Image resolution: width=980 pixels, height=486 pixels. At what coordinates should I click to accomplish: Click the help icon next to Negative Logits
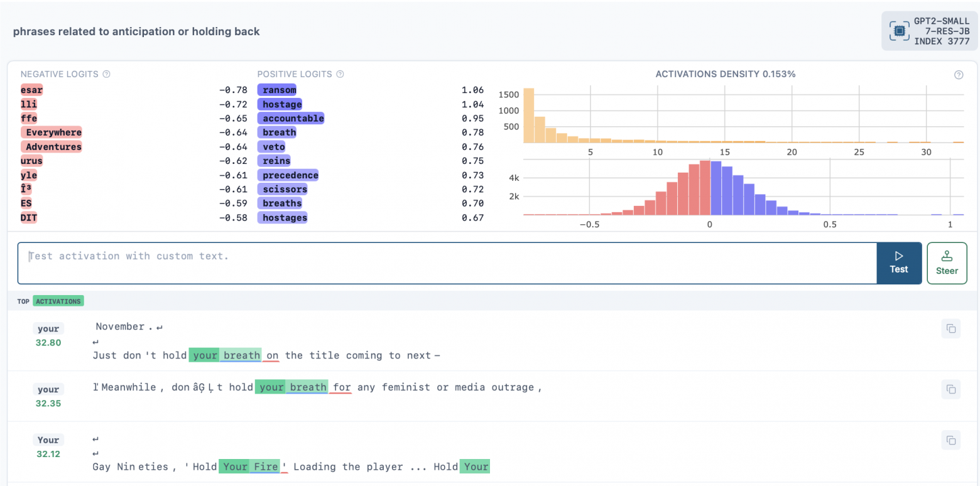click(106, 74)
